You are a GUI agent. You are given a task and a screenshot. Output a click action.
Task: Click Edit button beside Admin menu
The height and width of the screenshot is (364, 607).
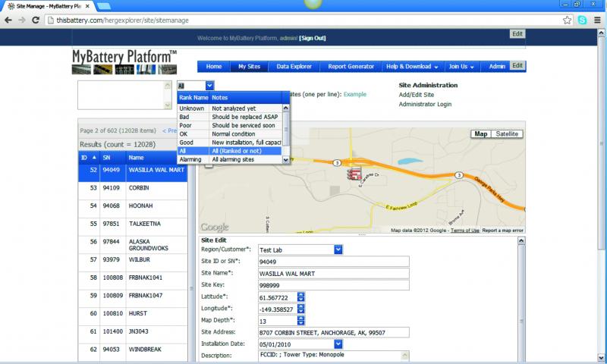[517, 66]
